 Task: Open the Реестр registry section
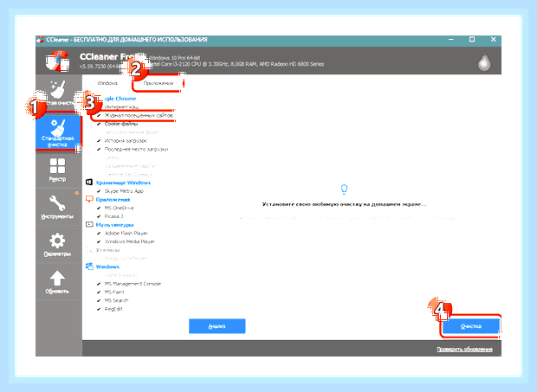click(x=57, y=170)
